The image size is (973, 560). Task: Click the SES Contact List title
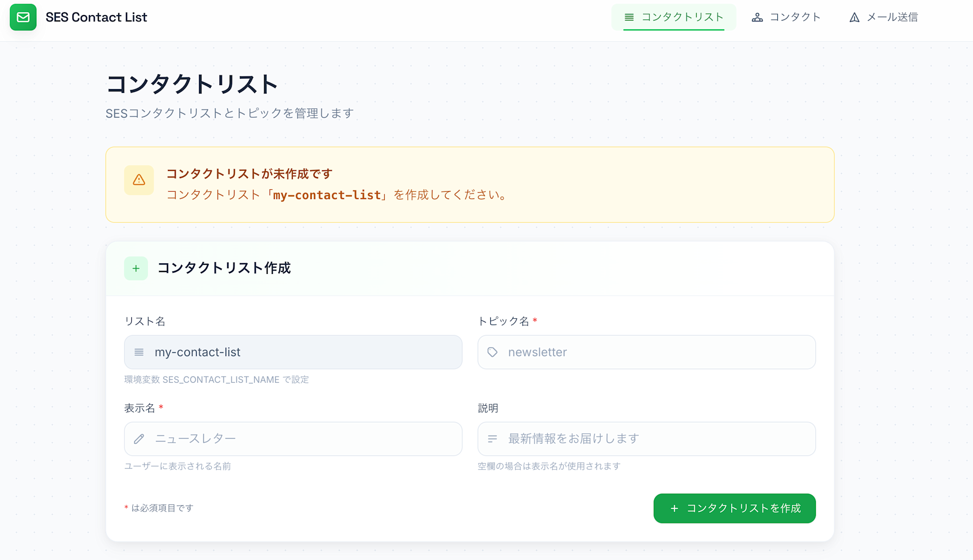[x=96, y=18]
